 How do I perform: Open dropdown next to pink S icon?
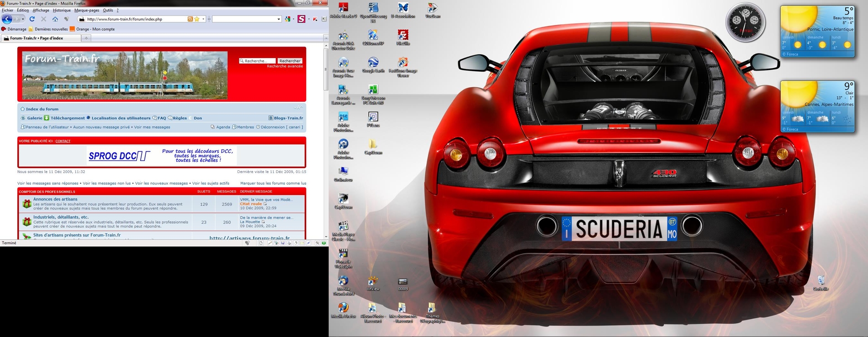[x=308, y=19]
